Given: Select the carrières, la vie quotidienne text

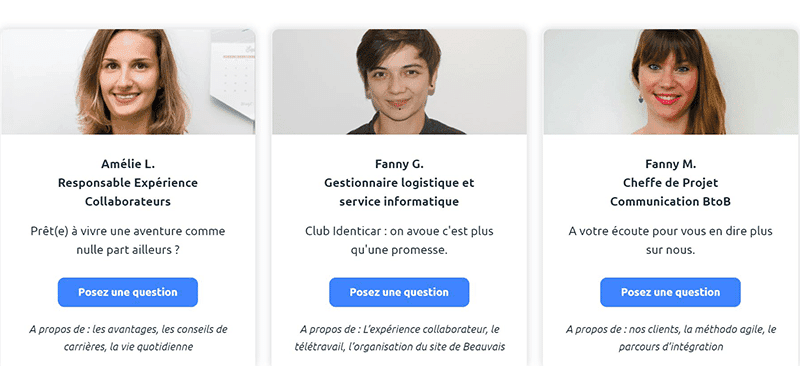Looking at the screenshot, I should (x=128, y=347).
